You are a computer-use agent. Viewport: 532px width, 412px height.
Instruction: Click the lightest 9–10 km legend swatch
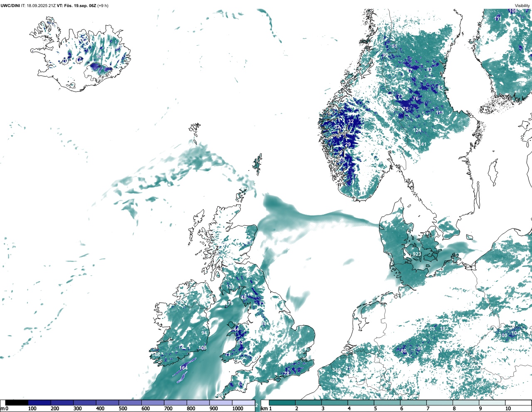(x=493, y=402)
